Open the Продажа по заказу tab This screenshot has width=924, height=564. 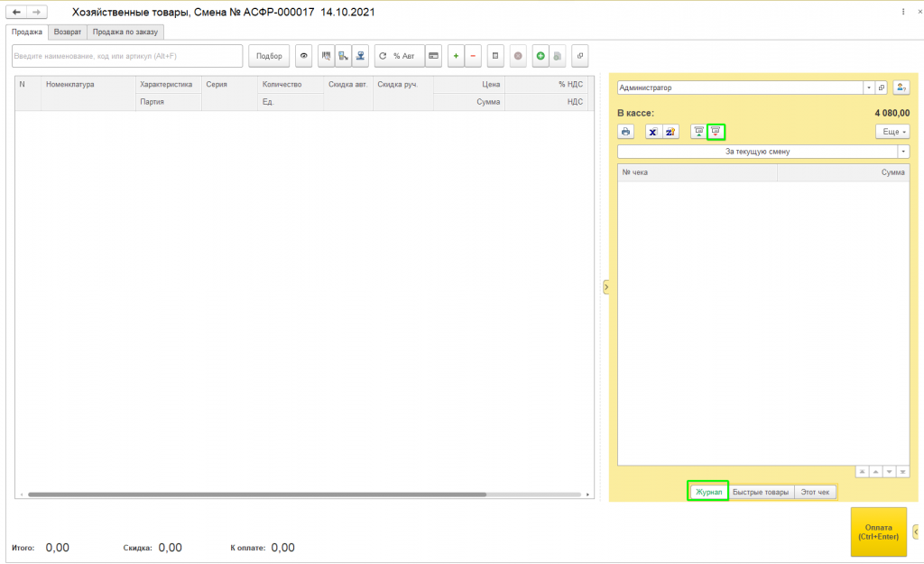[x=125, y=32]
